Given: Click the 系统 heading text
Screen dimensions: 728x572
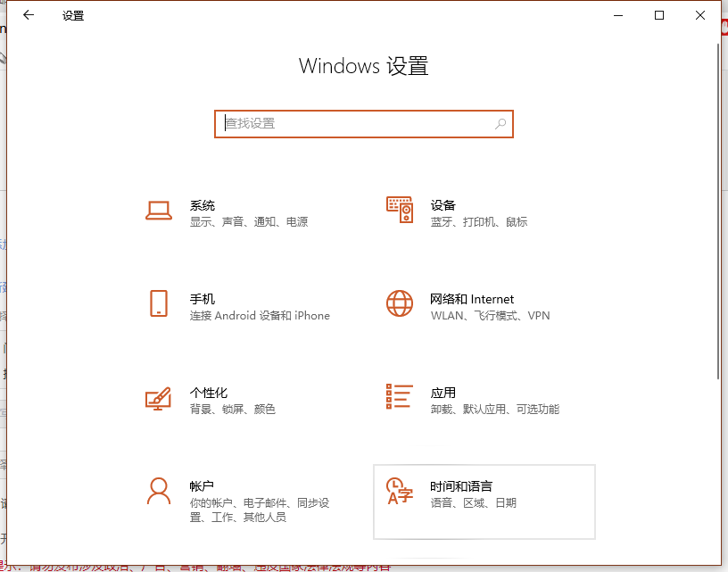Looking at the screenshot, I should 202,205.
